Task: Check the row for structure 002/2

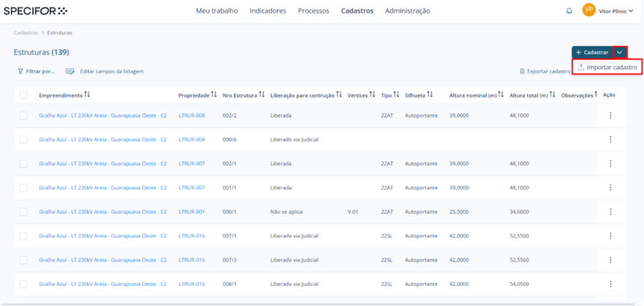Action: [x=23, y=115]
